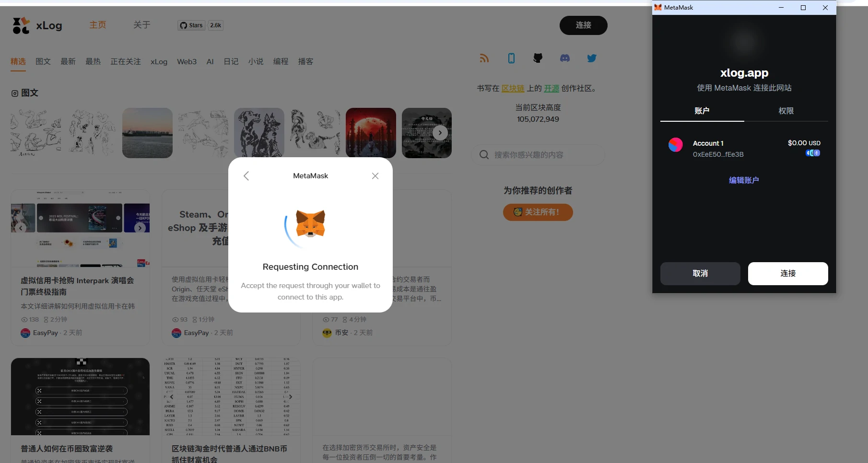Open the Twitter bird icon link

(592, 58)
